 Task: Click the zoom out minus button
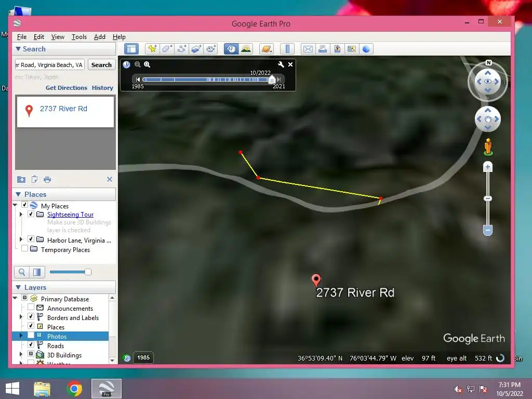pyautogui.click(x=487, y=230)
